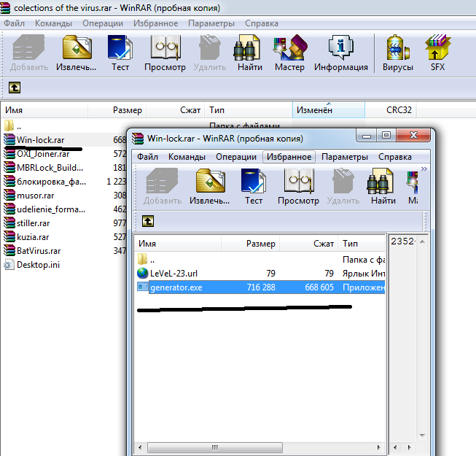This screenshot has height=456, width=476.
Task: Open Команды menu in Win-lock.rar window
Action: tap(187, 157)
